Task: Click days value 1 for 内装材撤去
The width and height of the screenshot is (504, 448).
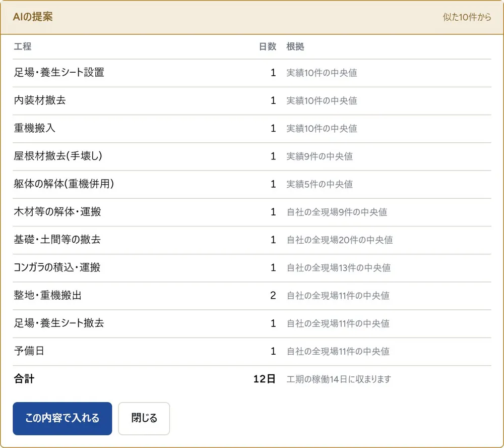Action: [x=273, y=100]
